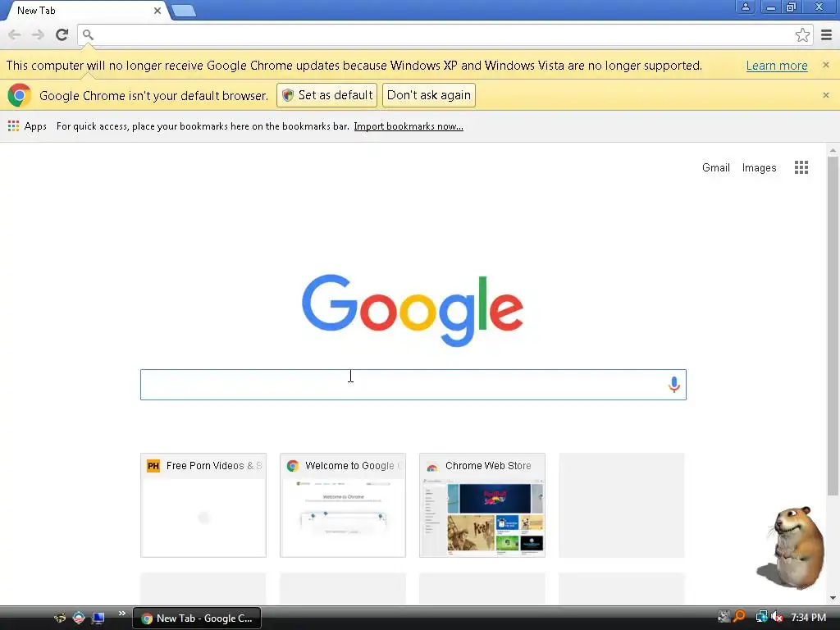The image size is (840, 630).
Task: Start voice search with the microphone icon
Action: (674, 385)
